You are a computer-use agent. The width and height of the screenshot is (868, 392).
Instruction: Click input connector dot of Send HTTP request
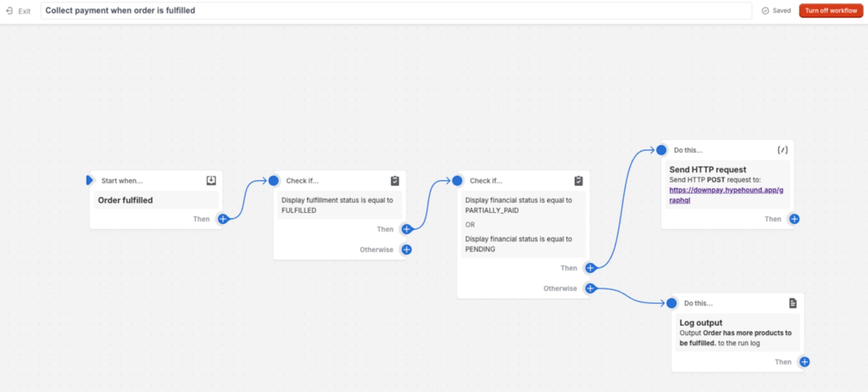tap(661, 150)
